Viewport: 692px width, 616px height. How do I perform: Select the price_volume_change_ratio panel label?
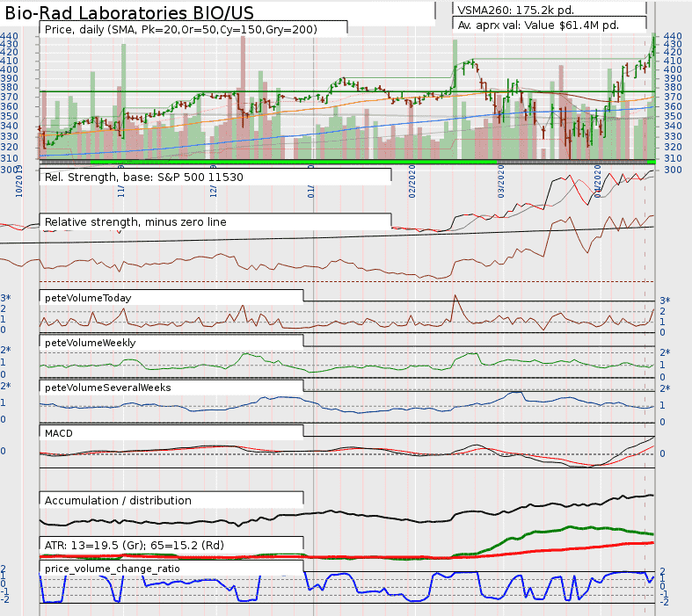coord(112,569)
